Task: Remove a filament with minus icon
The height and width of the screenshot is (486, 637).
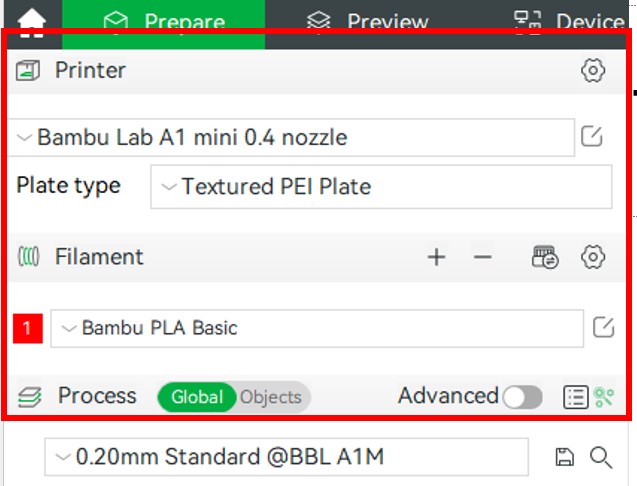Action: (x=483, y=258)
